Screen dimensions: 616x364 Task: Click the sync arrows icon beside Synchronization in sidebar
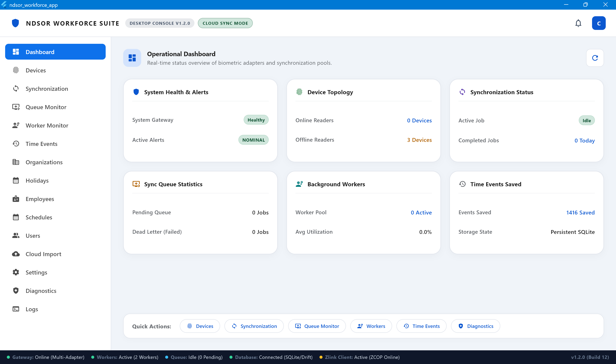tap(16, 89)
